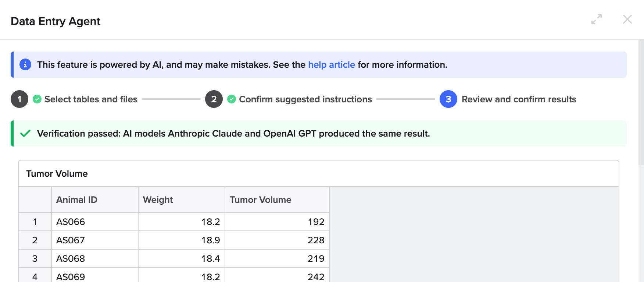644x282 pixels.
Task: Click the dialog vertical scrollbar
Action: point(641,103)
